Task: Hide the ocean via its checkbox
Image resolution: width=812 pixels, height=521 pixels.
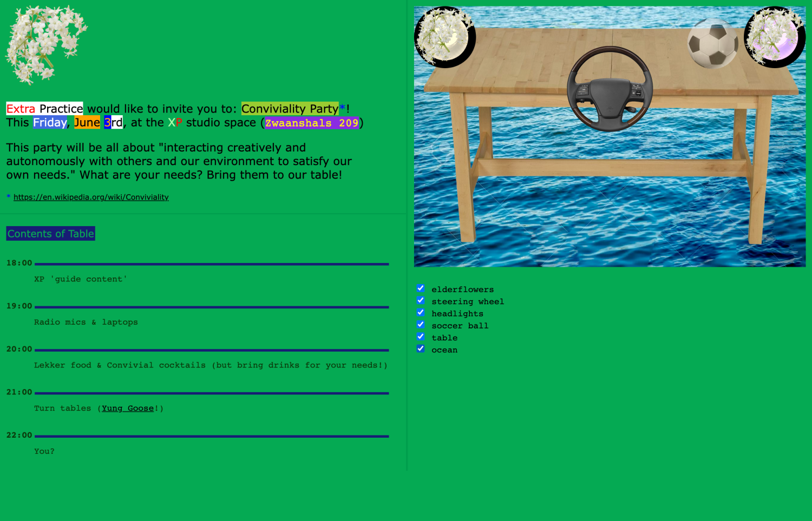Action: point(421,349)
